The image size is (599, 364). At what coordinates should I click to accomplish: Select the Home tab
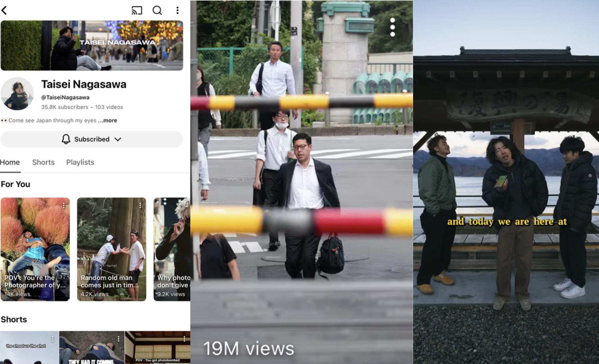pos(10,162)
